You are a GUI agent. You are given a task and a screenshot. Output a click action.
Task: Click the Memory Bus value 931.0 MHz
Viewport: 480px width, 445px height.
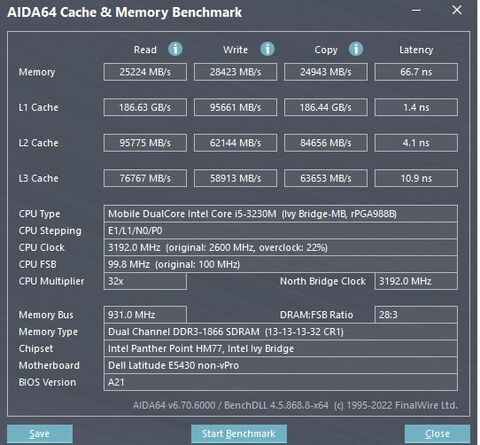coord(145,315)
